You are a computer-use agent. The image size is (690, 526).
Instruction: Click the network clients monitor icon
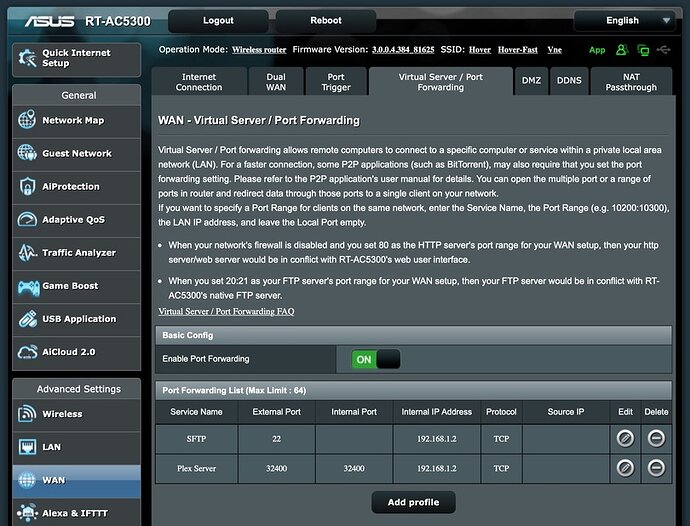click(643, 50)
